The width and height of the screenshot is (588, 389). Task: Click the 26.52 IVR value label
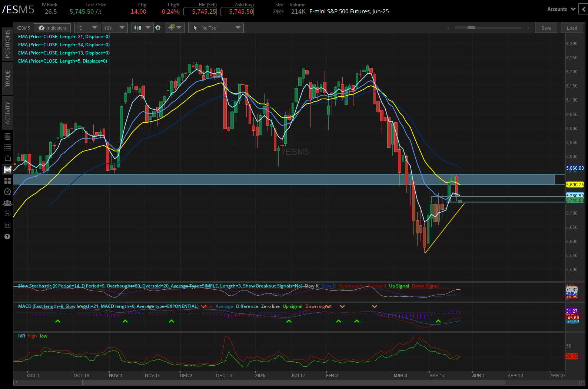(x=572, y=356)
